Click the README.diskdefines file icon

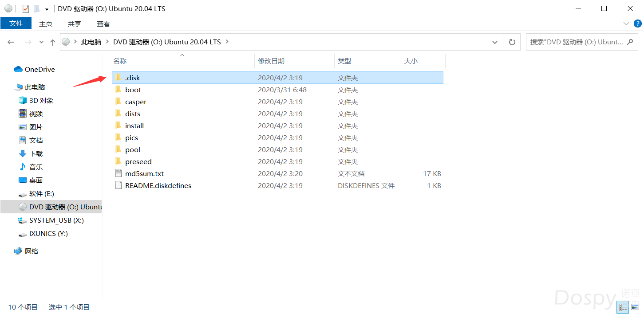[x=118, y=185]
